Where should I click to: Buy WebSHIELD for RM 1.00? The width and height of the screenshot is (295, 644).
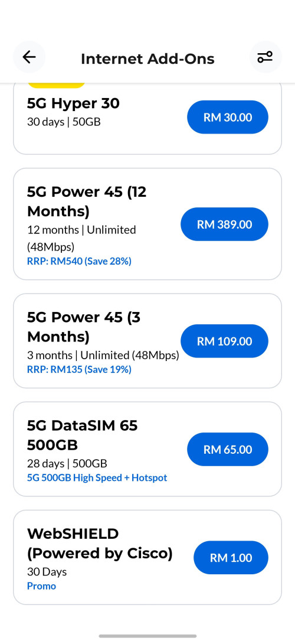click(x=231, y=558)
